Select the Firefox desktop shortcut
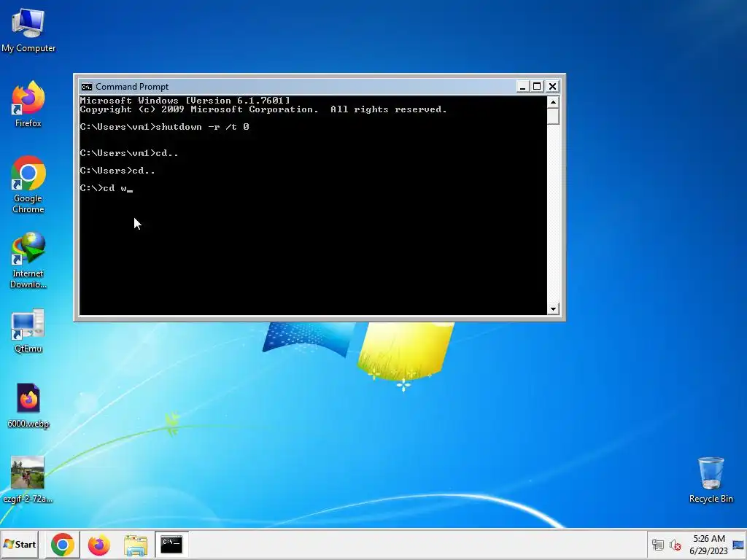Image resolution: width=747 pixels, height=560 pixels. pos(28,105)
